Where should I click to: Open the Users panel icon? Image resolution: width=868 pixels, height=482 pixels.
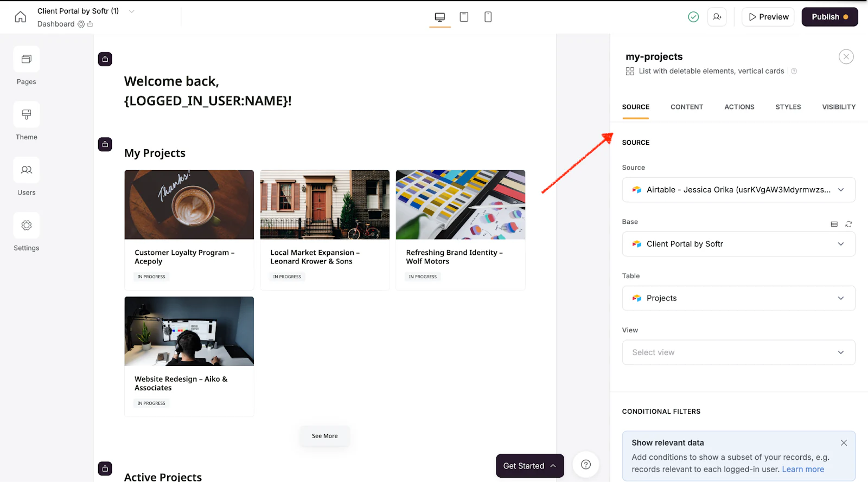pyautogui.click(x=27, y=170)
